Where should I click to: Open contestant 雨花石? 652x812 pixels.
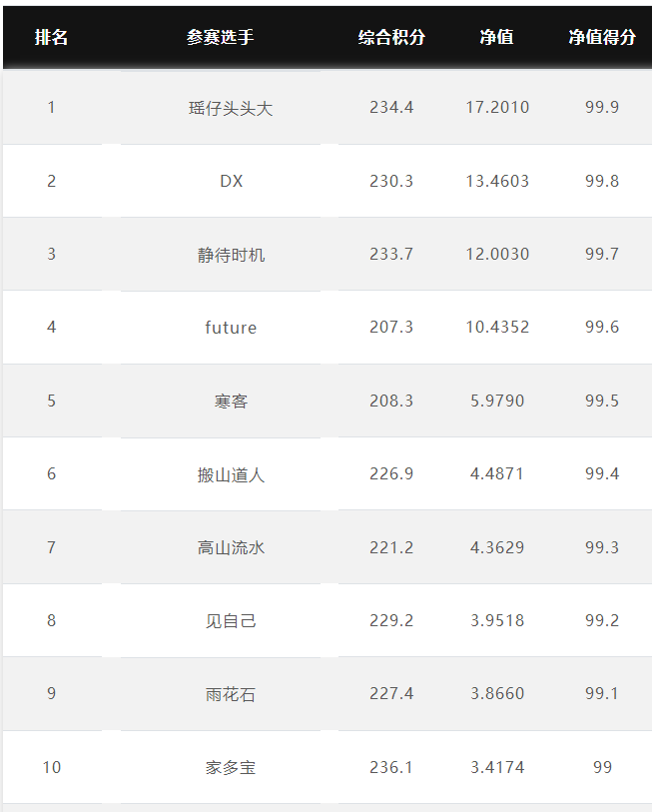tap(231, 694)
